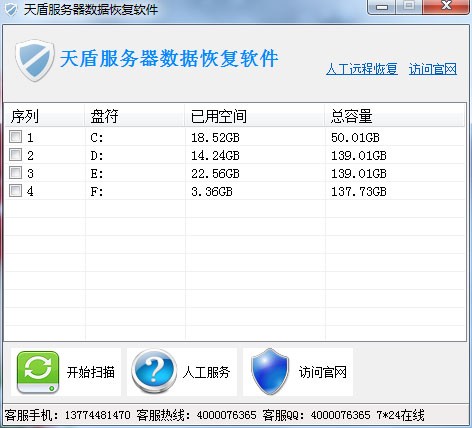The image size is (472, 428).
Task: Tick the checkbox for drive F: row
Action: pos(15,191)
